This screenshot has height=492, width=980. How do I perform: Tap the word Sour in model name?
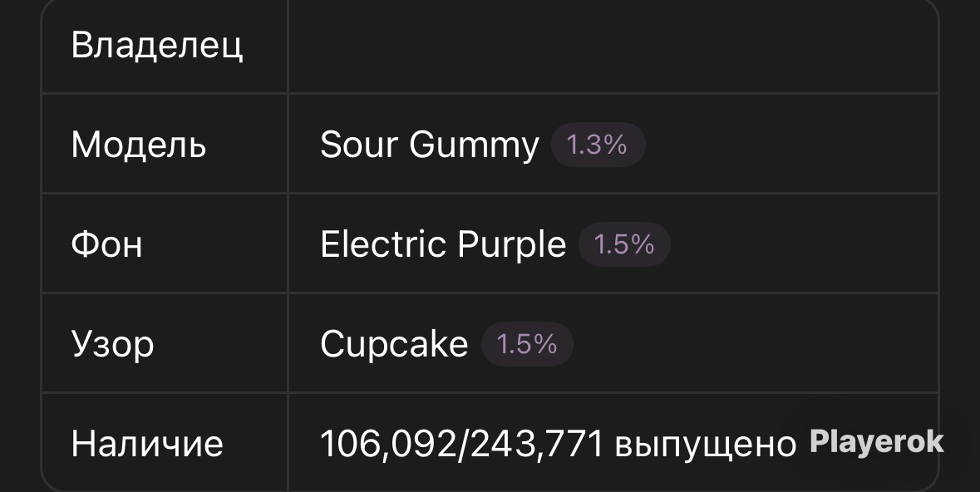(x=359, y=145)
